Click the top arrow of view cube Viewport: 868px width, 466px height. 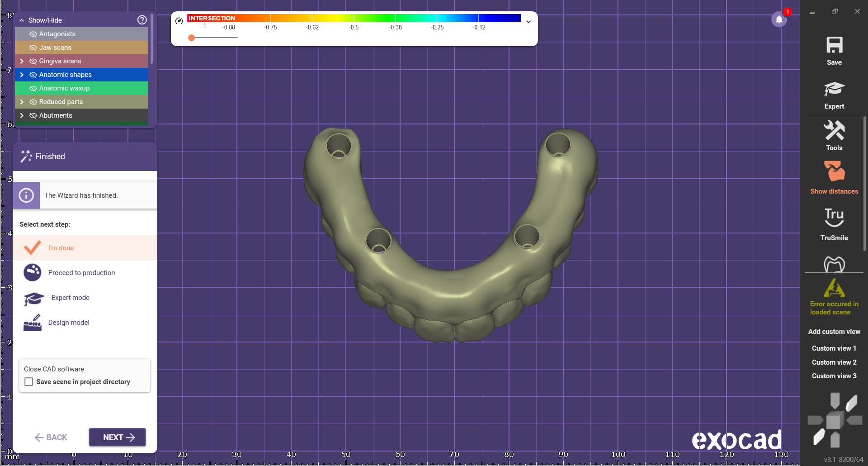[x=835, y=400]
